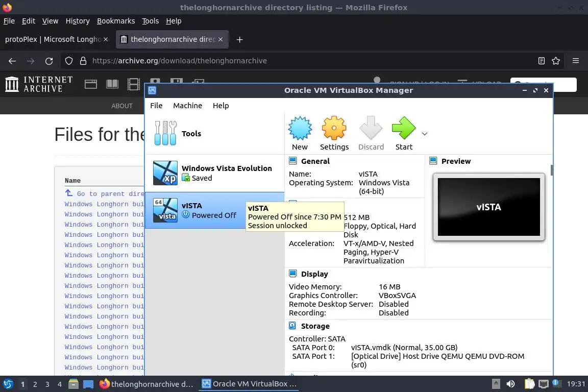This screenshot has width=588, height=392.
Task: Click the tracking protection shield icon
Action: 69,61
